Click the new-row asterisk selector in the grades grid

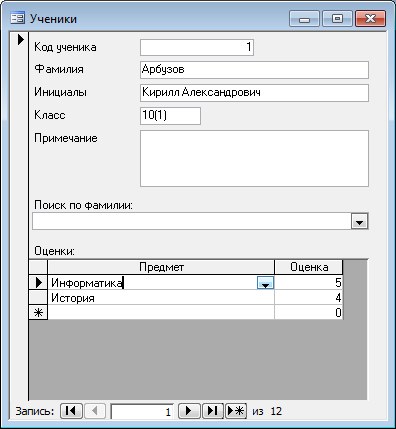(x=38, y=312)
